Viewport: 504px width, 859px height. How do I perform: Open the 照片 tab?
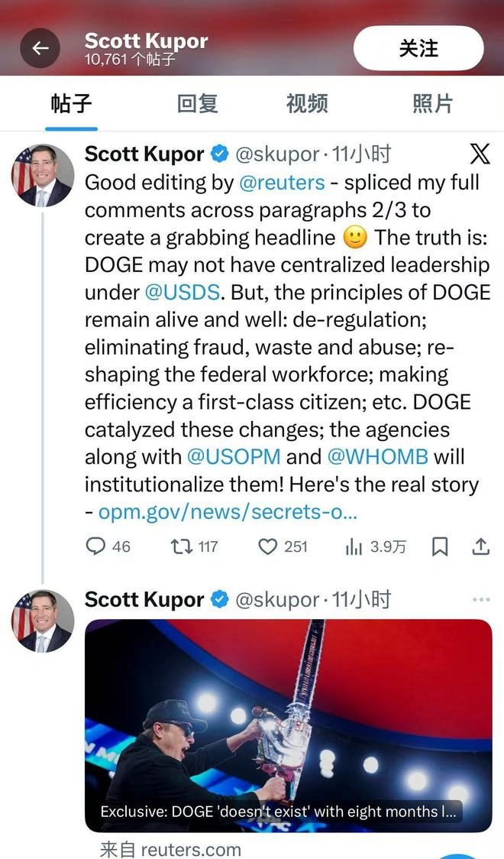432,104
